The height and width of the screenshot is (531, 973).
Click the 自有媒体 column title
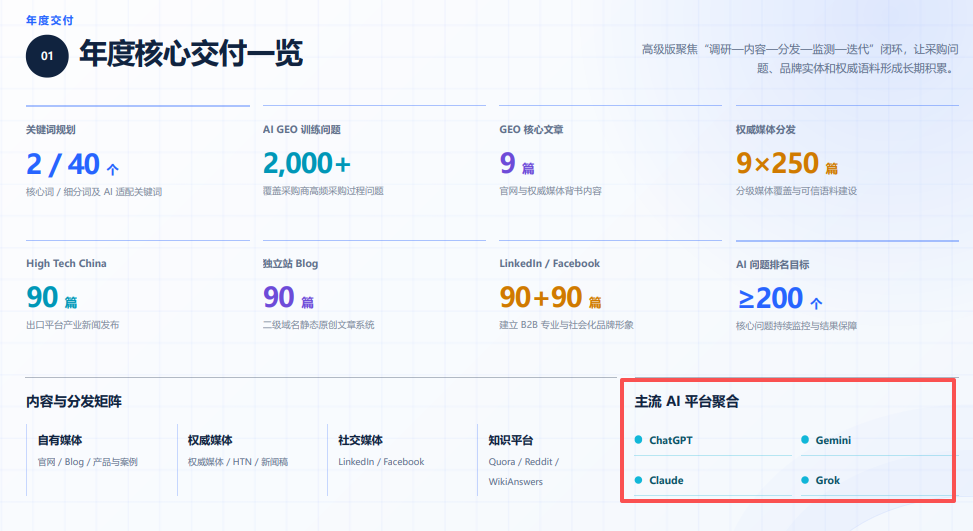pyautogui.click(x=60, y=440)
